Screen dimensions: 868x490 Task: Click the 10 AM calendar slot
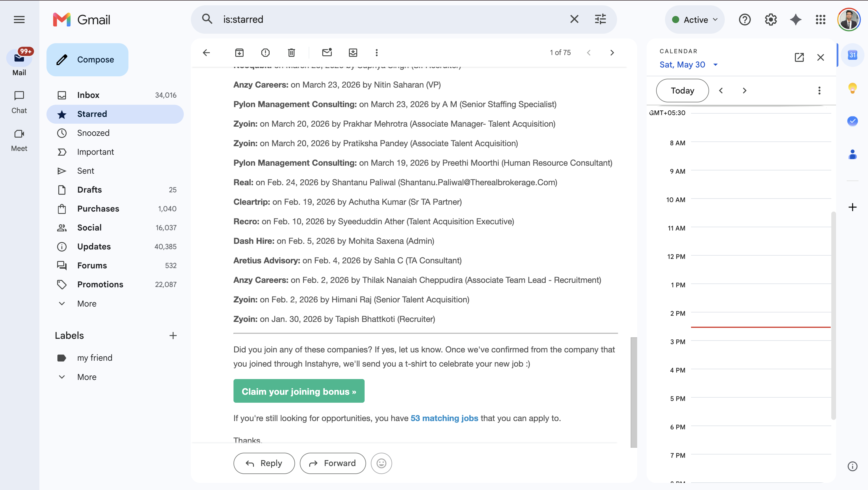(761, 213)
